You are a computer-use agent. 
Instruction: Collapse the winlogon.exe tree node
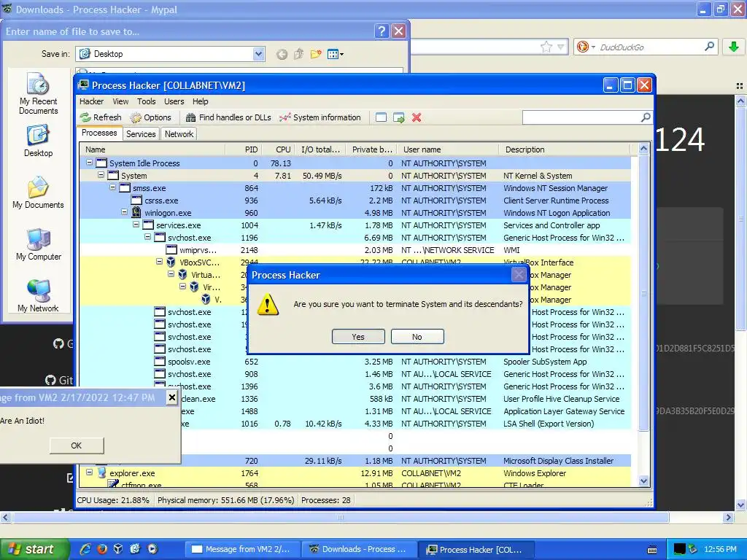tap(124, 212)
